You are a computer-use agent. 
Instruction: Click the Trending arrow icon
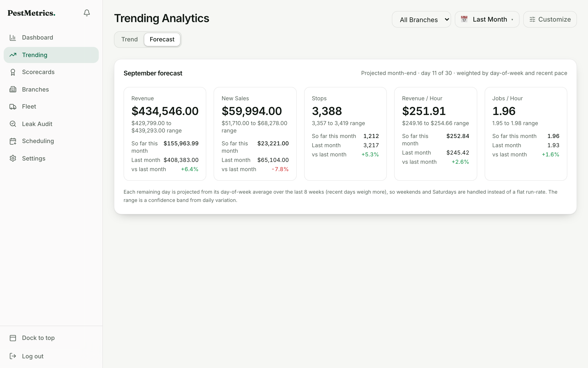[13, 55]
